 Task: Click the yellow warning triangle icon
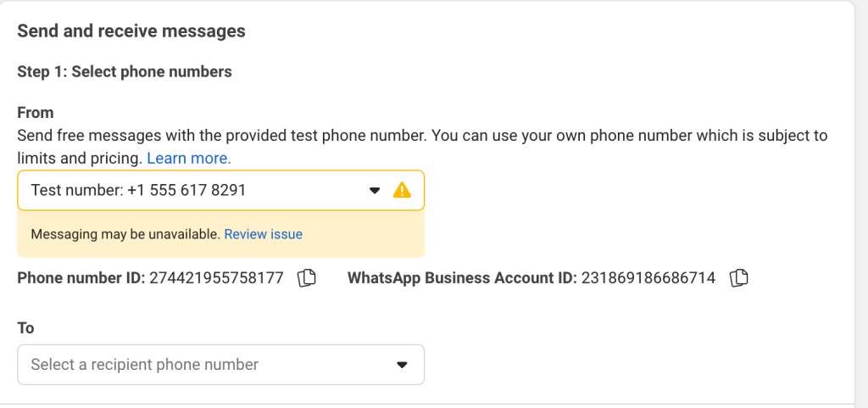[x=402, y=191]
